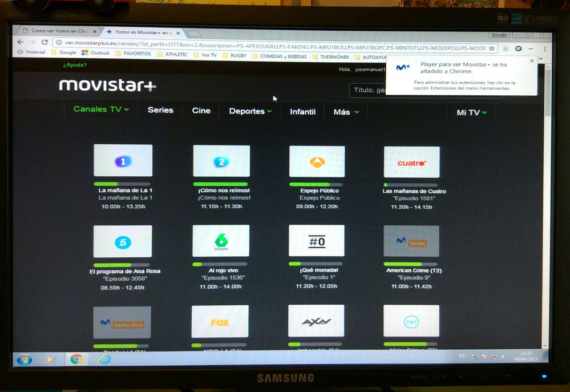The image size is (570, 392).
Task: Click the FOX channel logo
Action: coord(220,322)
